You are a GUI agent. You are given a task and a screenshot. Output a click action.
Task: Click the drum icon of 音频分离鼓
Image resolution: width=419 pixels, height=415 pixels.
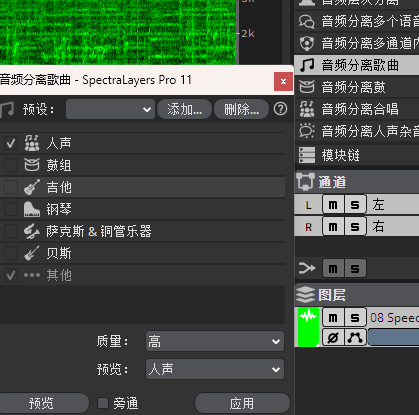pyautogui.click(x=307, y=87)
